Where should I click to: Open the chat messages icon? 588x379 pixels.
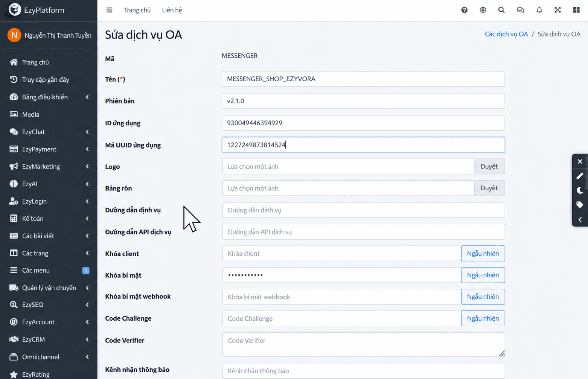520,10
